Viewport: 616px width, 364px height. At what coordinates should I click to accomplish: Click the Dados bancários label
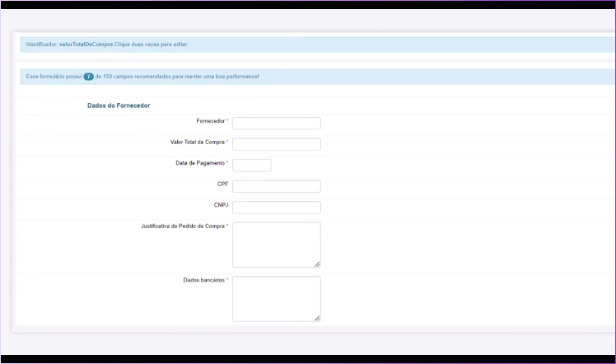203,280
